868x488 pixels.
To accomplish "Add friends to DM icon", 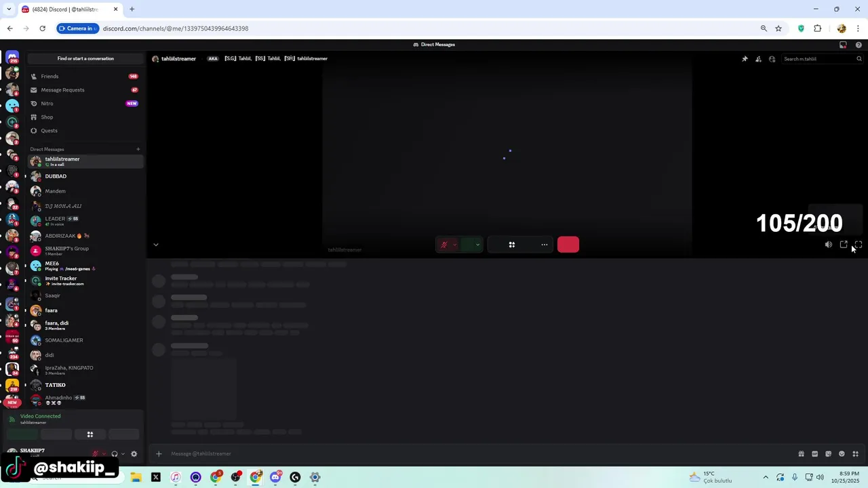I will click(758, 59).
